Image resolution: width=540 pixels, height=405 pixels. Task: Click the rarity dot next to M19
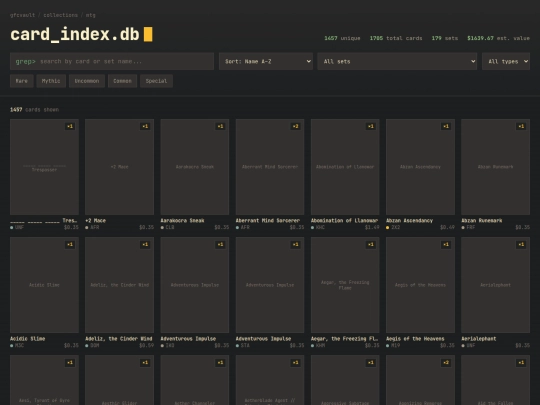(x=387, y=346)
